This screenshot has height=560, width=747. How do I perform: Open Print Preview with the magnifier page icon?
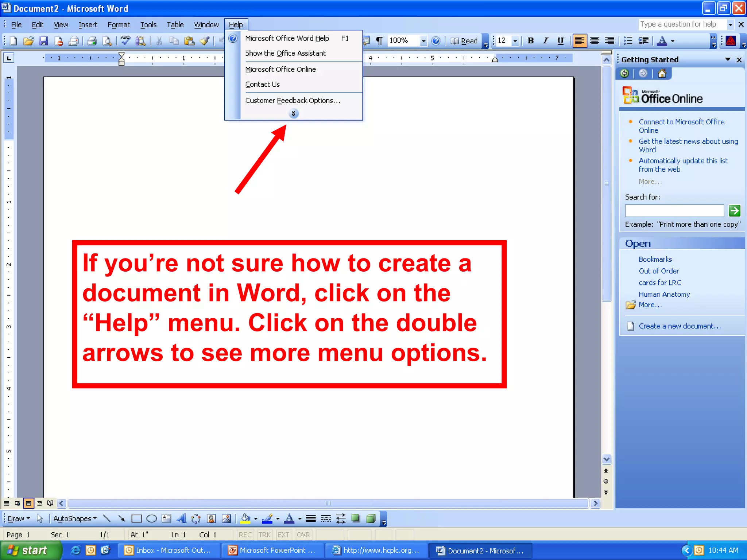pos(107,41)
